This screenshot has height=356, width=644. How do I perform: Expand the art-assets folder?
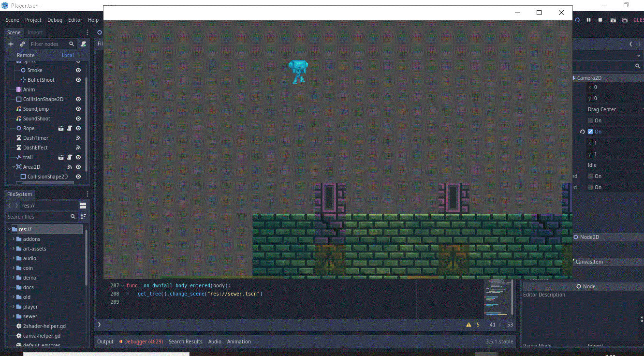click(x=14, y=249)
